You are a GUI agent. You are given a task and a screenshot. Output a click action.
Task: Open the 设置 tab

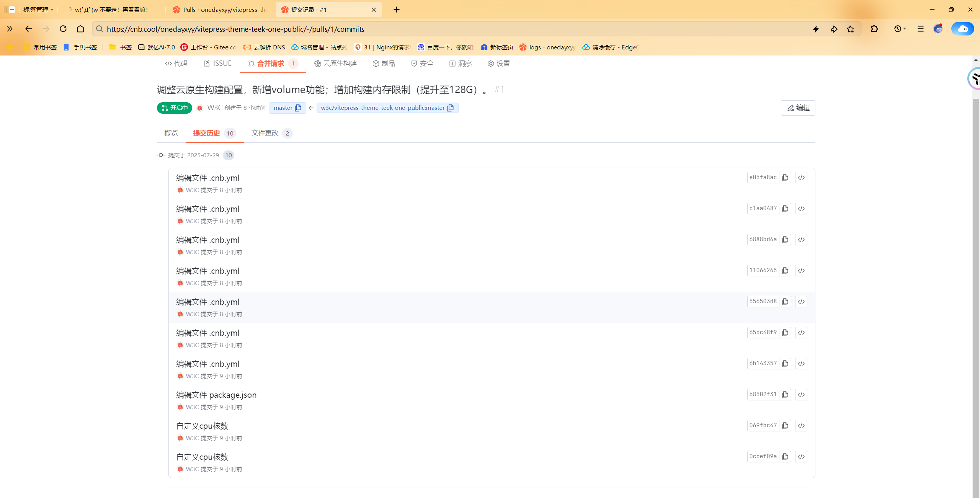[x=499, y=64]
